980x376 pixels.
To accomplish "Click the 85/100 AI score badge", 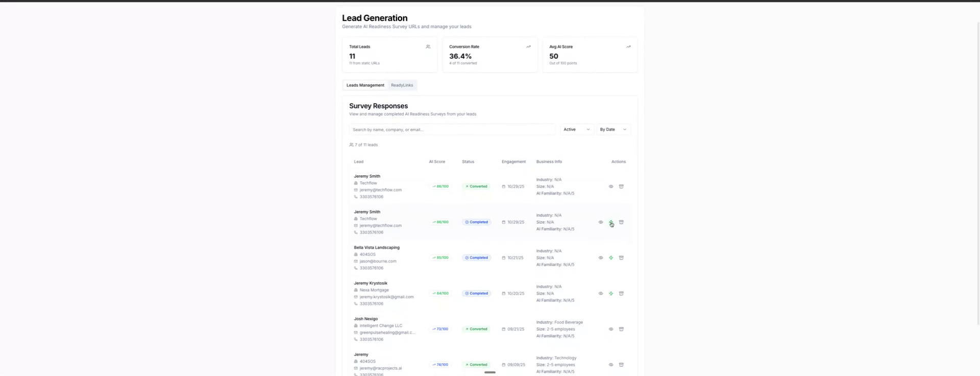I will point(440,258).
